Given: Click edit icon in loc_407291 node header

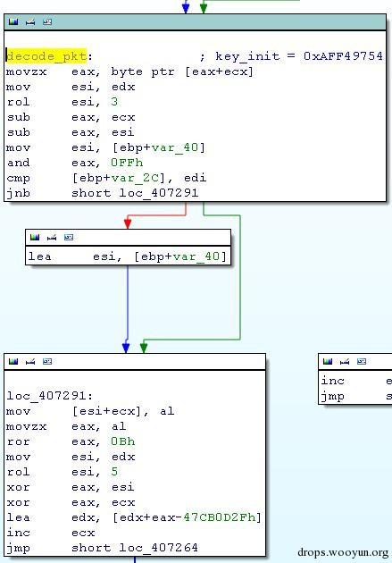Looking at the screenshot, I should click(x=30, y=361).
